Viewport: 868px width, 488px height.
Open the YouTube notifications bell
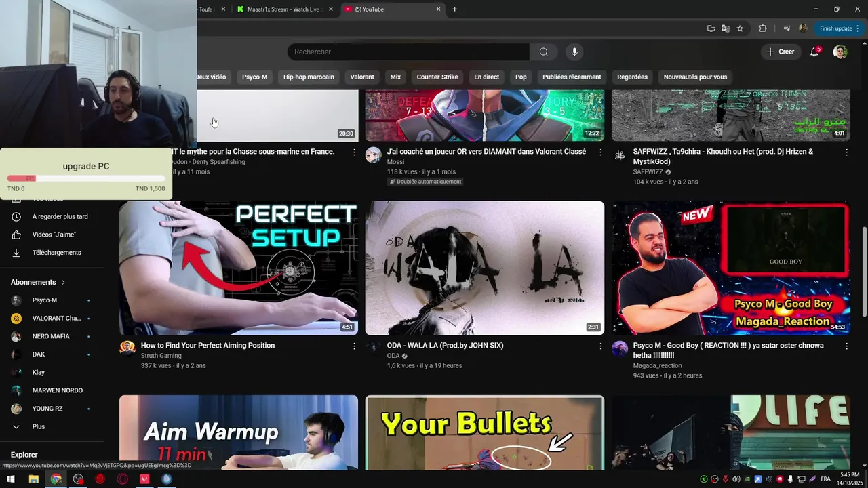pyautogui.click(x=815, y=52)
